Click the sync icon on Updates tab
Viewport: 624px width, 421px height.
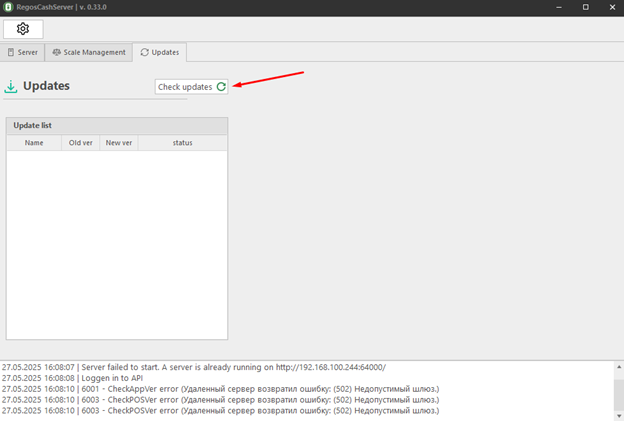[144, 52]
